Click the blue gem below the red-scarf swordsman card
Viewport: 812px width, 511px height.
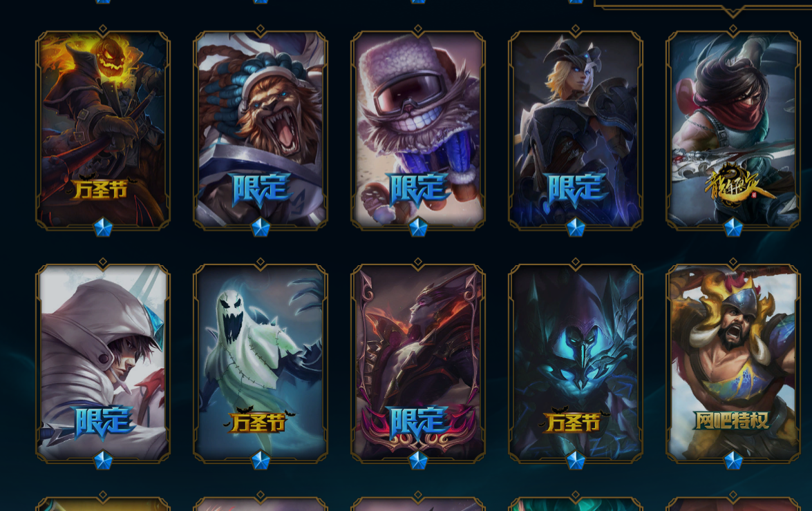coord(733,227)
